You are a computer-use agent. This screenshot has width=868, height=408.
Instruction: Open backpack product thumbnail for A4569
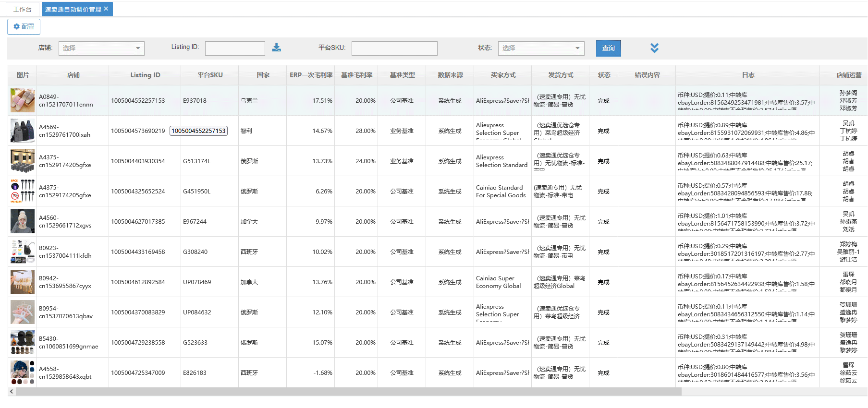coord(23,131)
